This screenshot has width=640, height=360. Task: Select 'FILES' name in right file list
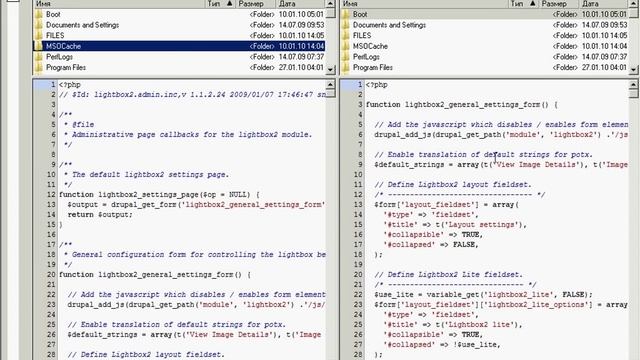tap(362, 36)
